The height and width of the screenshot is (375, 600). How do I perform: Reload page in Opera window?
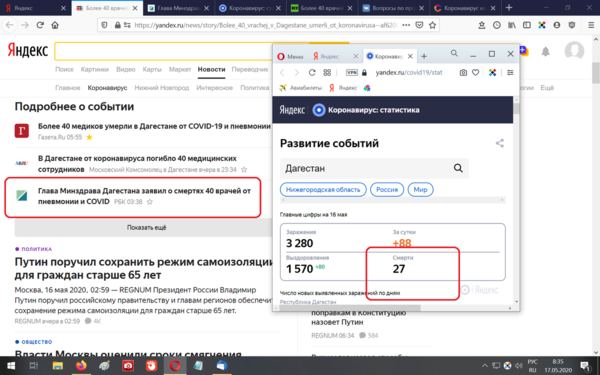312,72
